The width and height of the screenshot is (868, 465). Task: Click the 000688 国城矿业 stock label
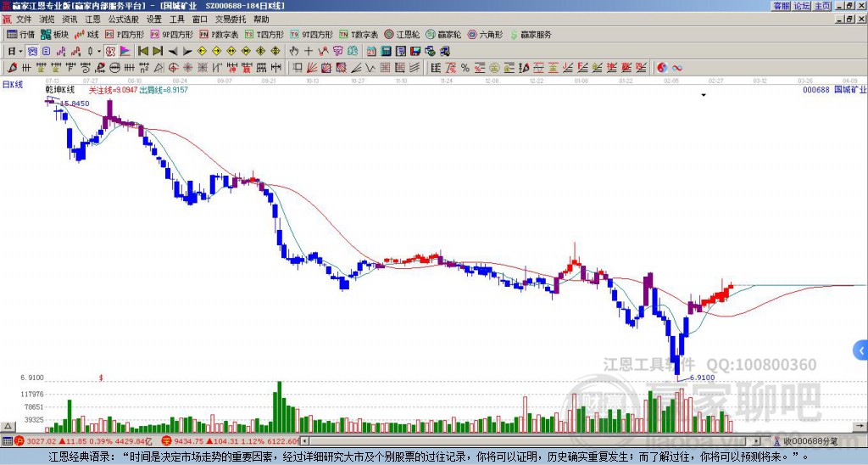pyautogui.click(x=834, y=89)
